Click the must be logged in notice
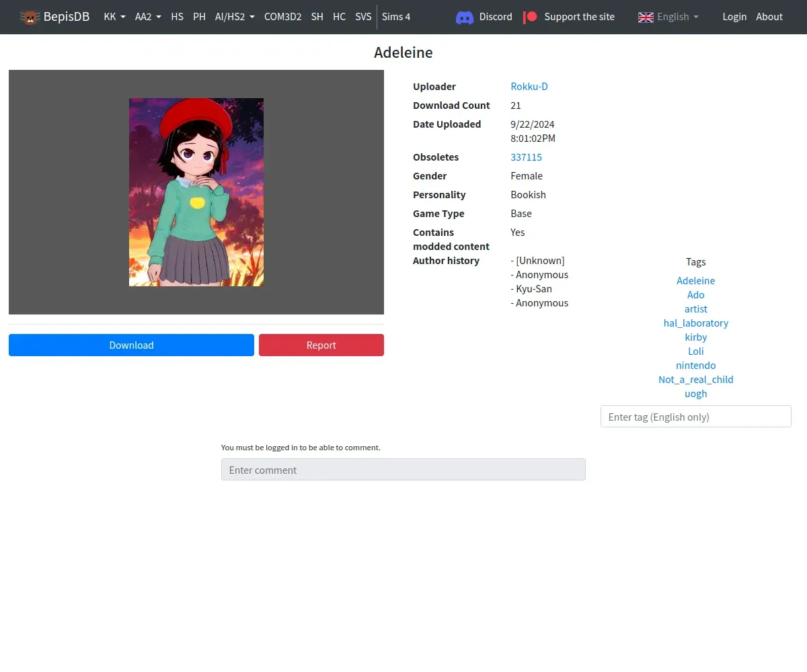 click(x=301, y=447)
